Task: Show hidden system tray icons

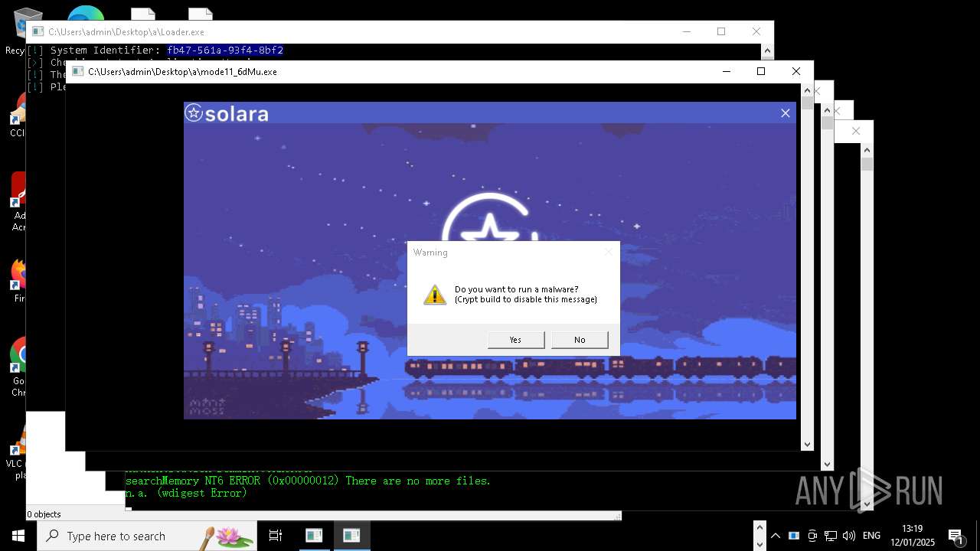Action: (776, 536)
